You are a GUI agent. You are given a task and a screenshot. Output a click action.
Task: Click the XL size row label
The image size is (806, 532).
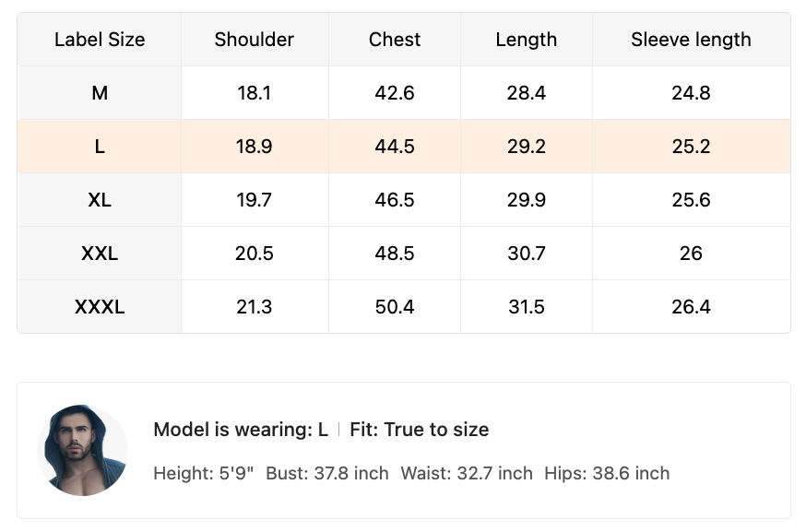[100, 200]
